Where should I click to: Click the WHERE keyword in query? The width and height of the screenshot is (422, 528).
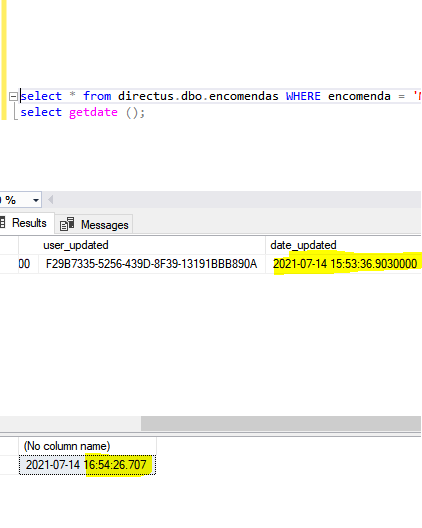[303, 96]
